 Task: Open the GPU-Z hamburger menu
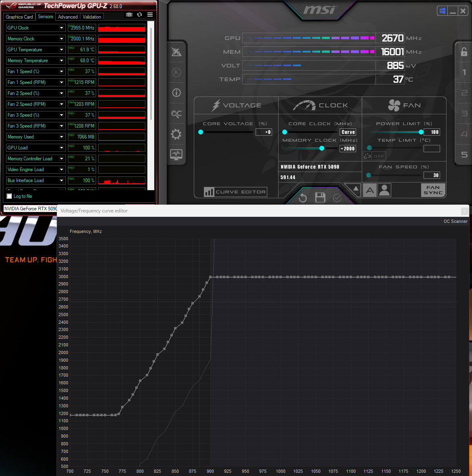(150, 15)
